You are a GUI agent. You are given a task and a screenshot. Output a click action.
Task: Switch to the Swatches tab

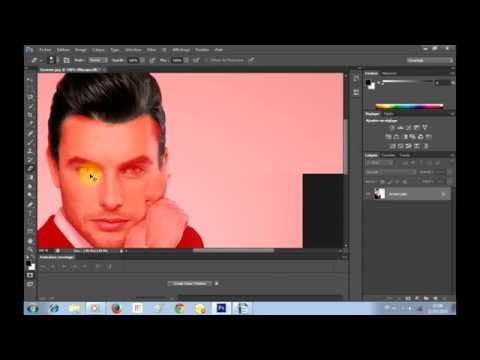pyautogui.click(x=389, y=73)
